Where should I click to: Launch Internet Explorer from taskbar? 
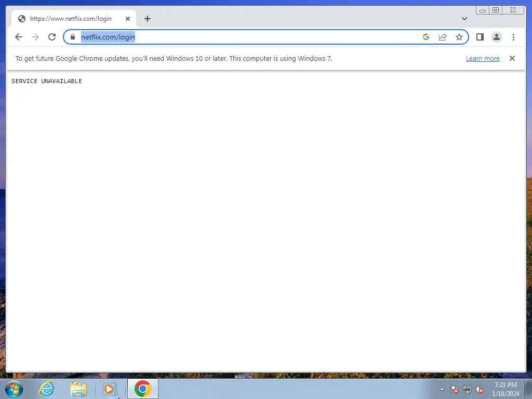pos(46,389)
